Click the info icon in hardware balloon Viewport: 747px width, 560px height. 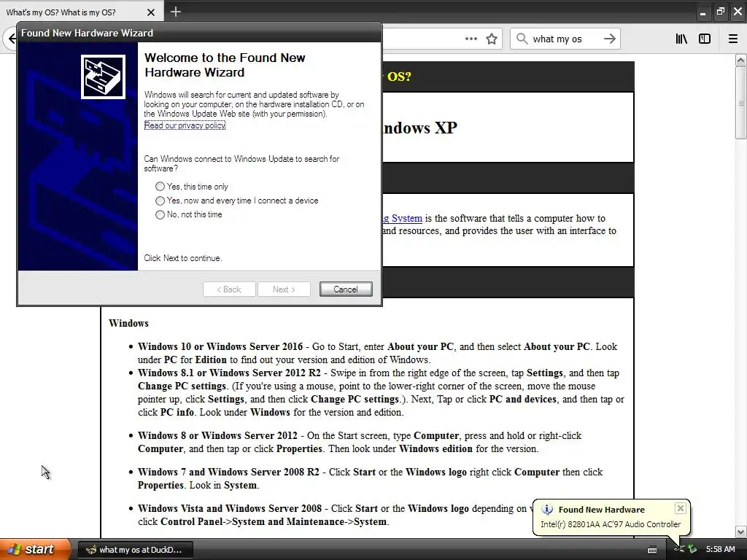tap(547, 510)
